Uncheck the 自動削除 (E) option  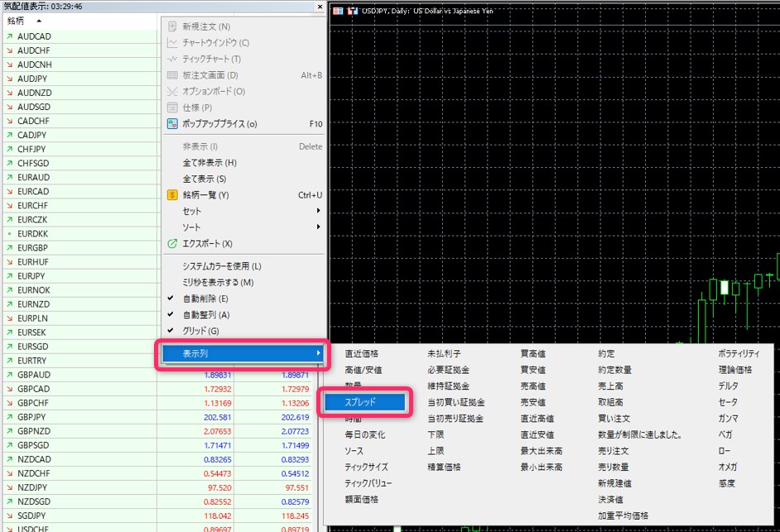pyautogui.click(x=205, y=299)
